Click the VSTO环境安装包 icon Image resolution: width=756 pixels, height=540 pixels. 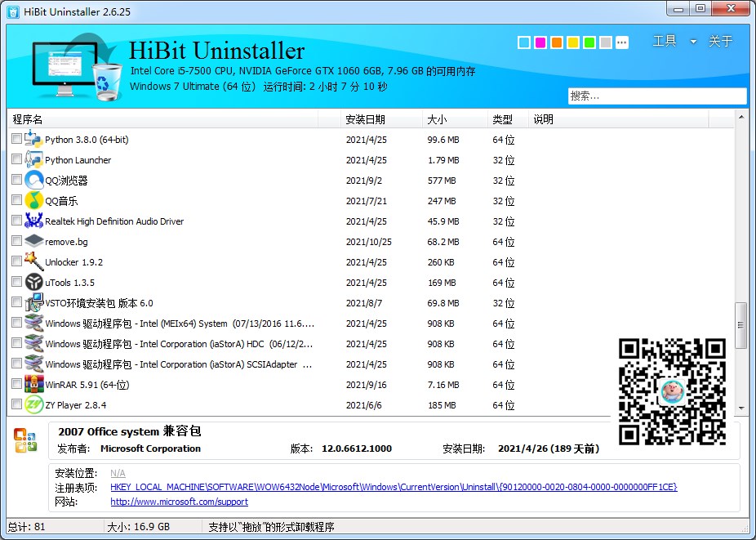pyautogui.click(x=33, y=302)
